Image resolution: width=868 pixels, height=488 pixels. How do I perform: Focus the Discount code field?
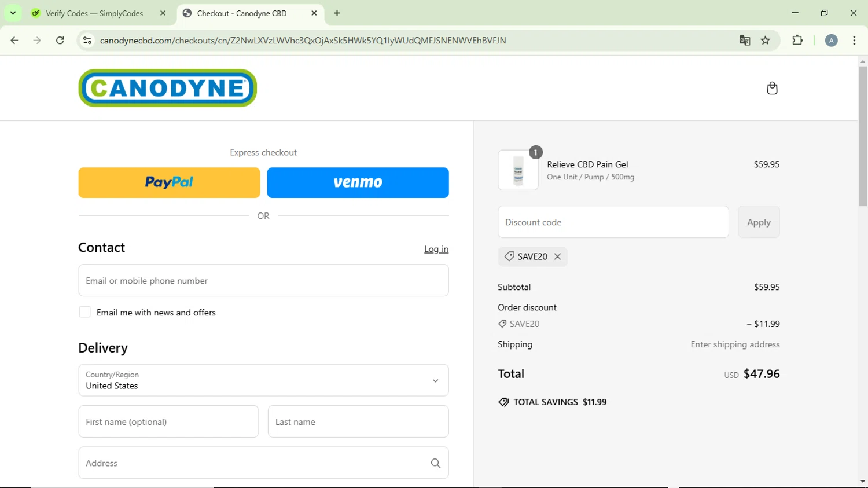pos(613,222)
